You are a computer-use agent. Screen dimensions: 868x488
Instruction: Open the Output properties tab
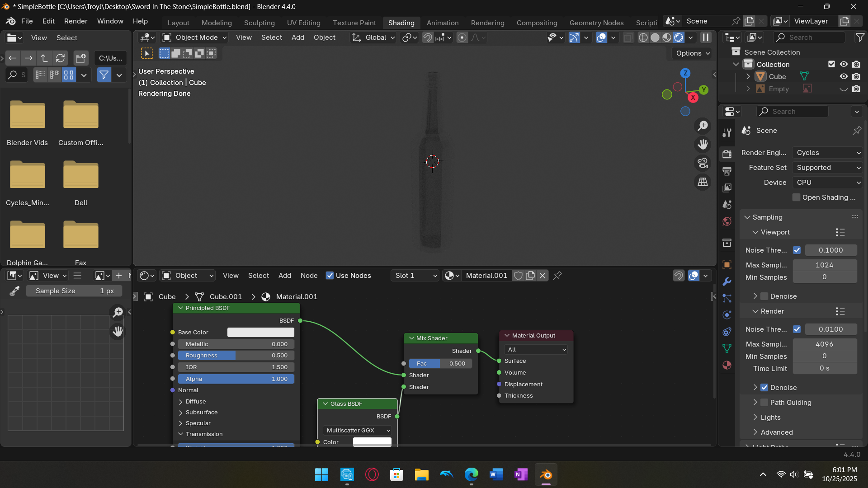point(727,171)
